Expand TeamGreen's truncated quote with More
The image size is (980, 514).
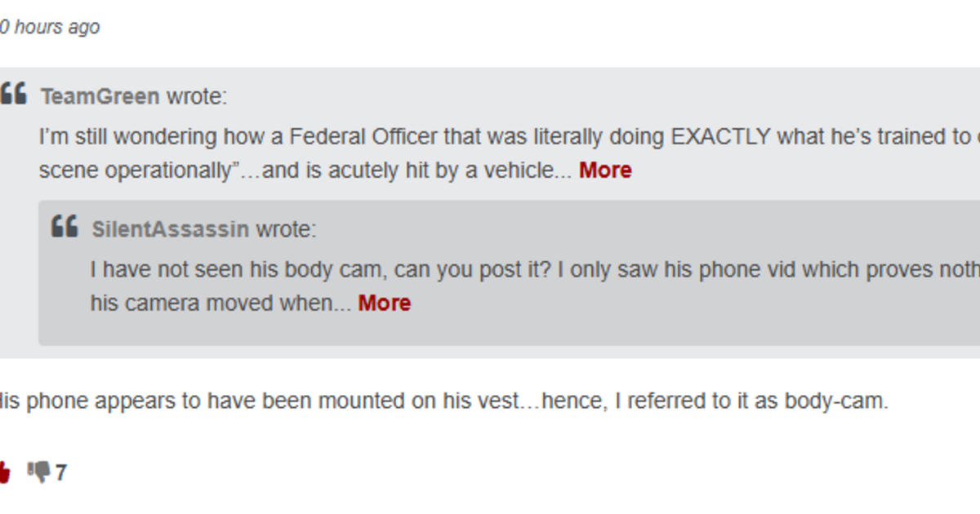click(605, 170)
